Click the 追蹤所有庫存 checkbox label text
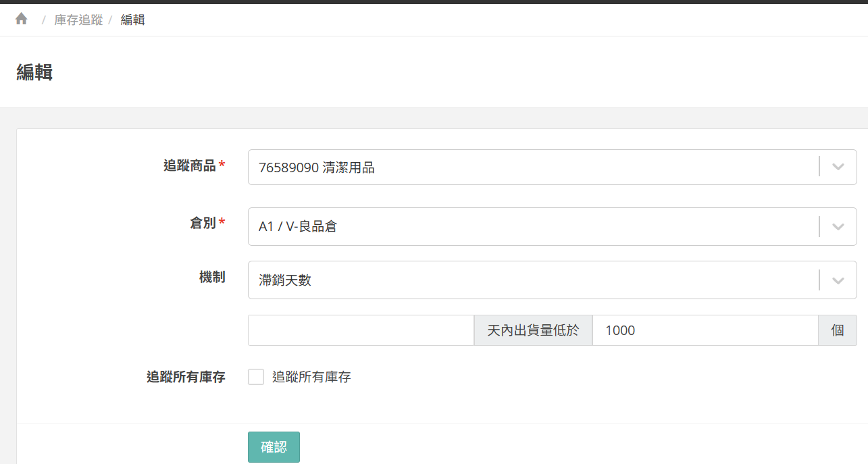868x464 pixels. pos(311,378)
